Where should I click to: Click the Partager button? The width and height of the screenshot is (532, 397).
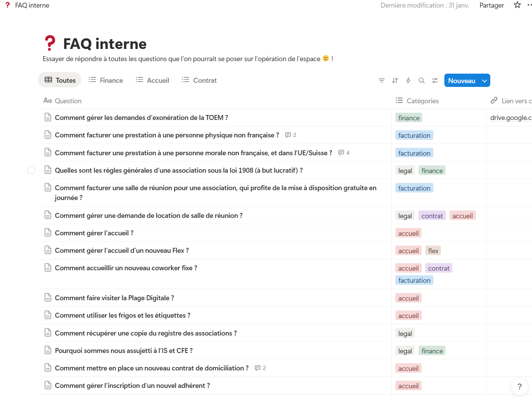491,5
